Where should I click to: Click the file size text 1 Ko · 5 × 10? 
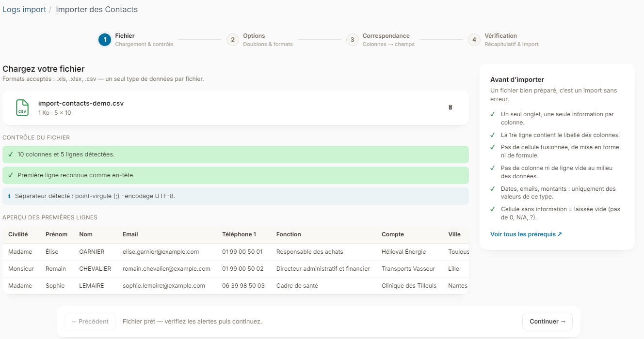[x=55, y=113]
